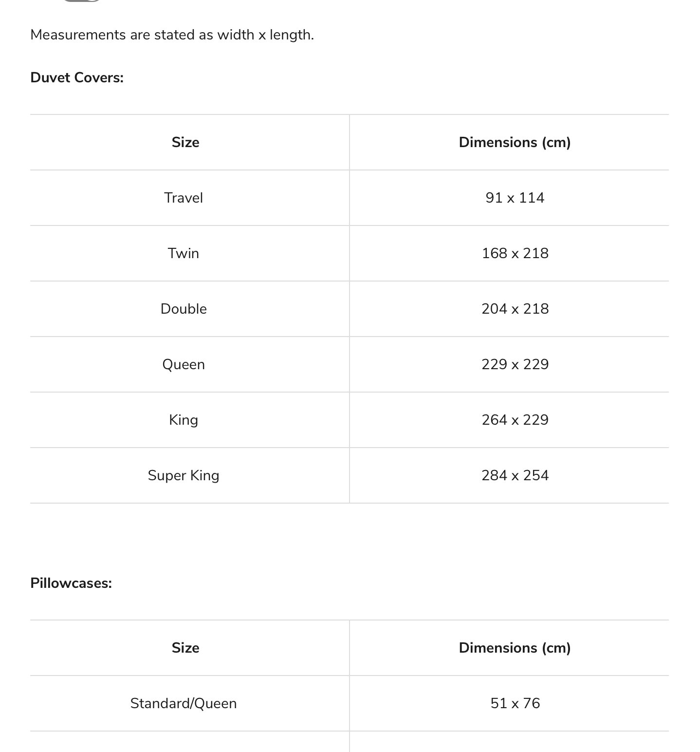This screenshot has width=700, height=752.
Task: Click the 51 x 76 dimensions cell
Action: (515, 703)
